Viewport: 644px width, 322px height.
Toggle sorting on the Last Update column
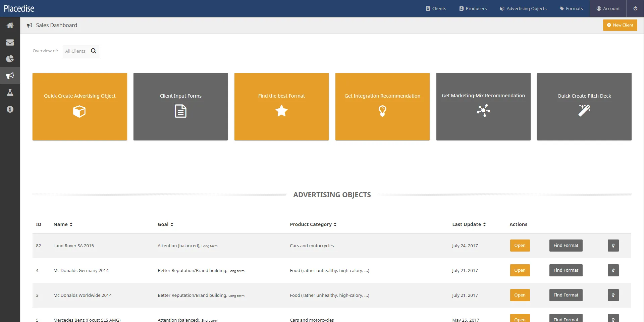tap(484, 224)
